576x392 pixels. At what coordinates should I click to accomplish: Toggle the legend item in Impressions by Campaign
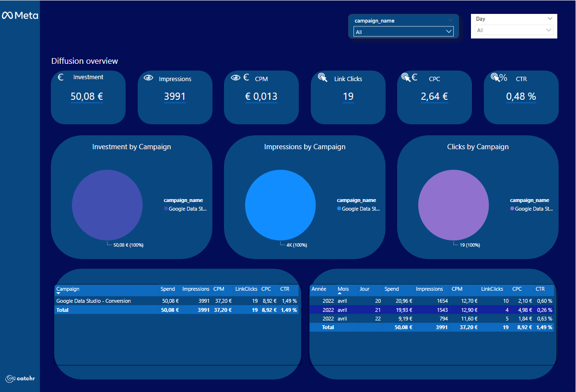tap(358, 209)
